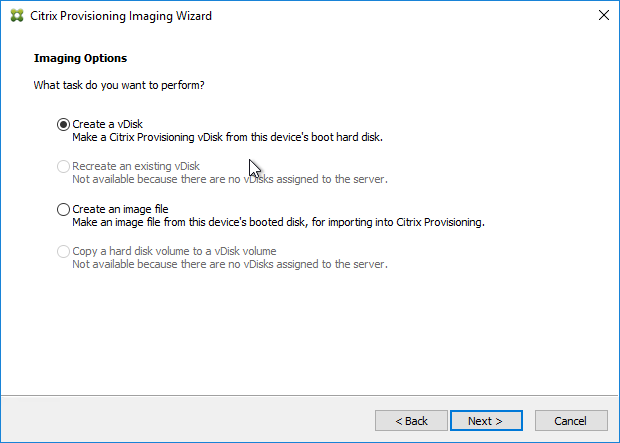Click the unavailable note under Recreate an existing vDisk
Screen dimensions: 620x443
point(230,179)
